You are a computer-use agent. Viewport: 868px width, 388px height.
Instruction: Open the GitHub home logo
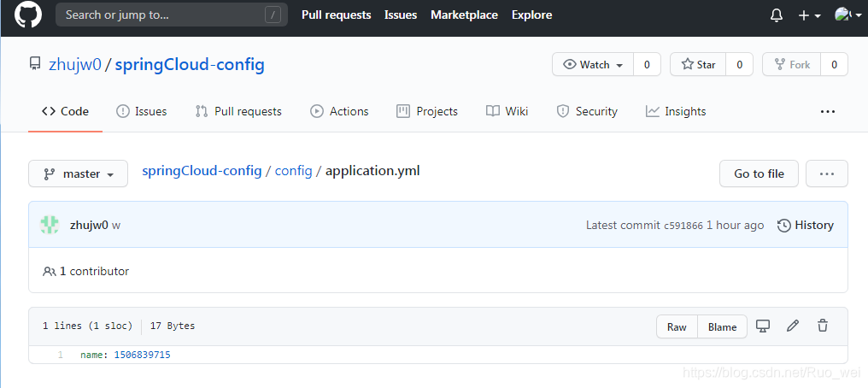(27, 15)
